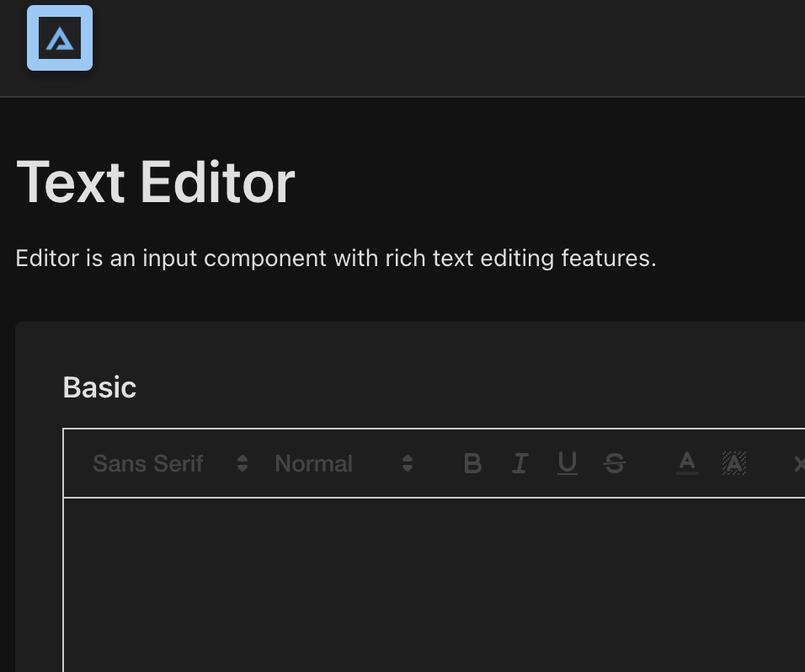
Task: Click the editor feature description text
Action: tap(335, 258)
